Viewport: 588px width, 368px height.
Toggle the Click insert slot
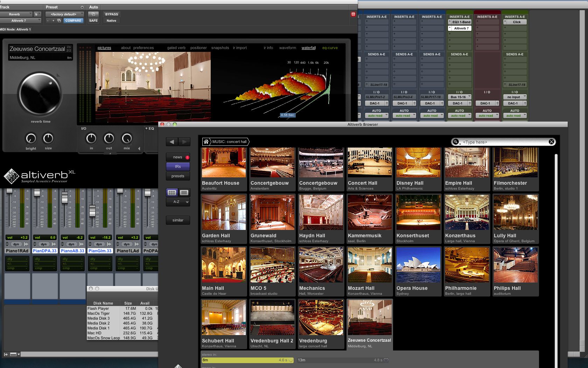click(x=515, y=22)
